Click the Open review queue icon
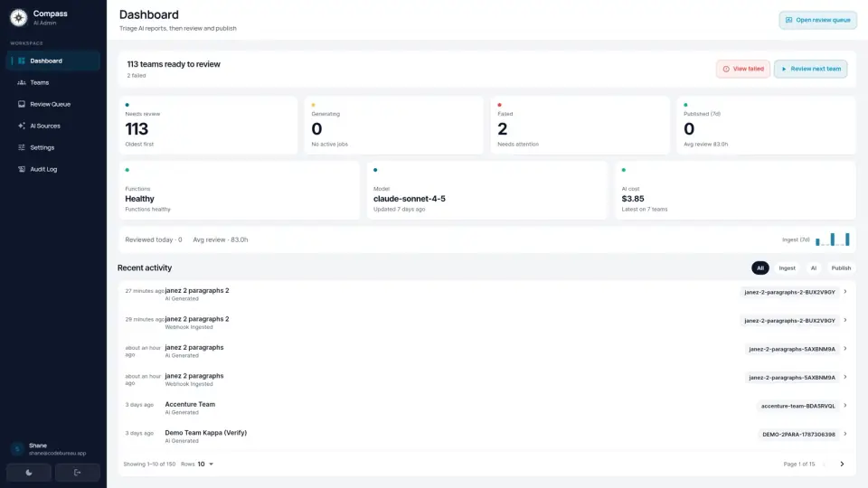This screenshot has width=868, height=488. click(788, 20)
